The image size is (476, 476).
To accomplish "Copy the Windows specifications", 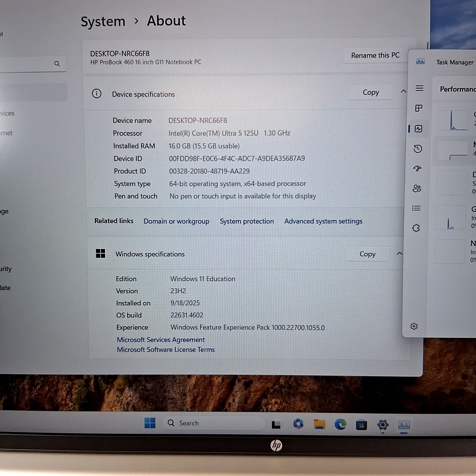I will 367,254.
